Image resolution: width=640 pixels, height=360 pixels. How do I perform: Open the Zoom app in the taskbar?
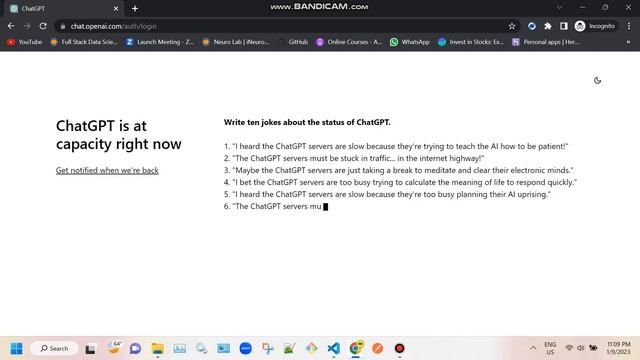pyautogui.click(x=246, y=348)
